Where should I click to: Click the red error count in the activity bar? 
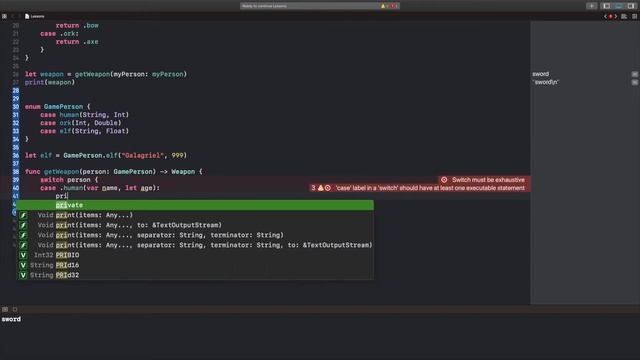(394, 6)
